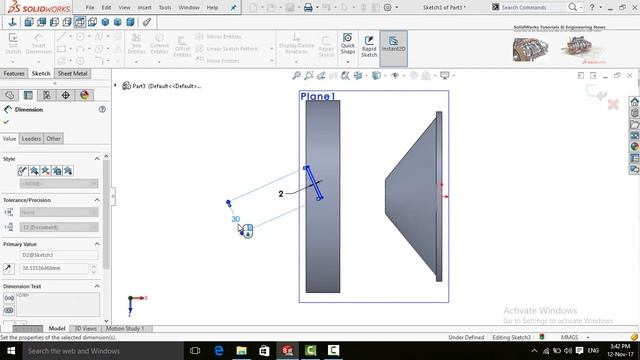The height and width of the screenshot is (360, 640).
Task: Pin the menu bar with pushpin icon
Action: (x=233, y=7)
